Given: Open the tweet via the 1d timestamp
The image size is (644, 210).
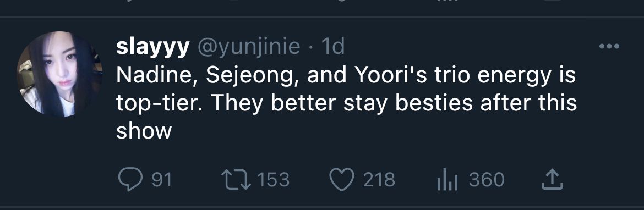Looking at the screenshot, I should pos(332,47).
